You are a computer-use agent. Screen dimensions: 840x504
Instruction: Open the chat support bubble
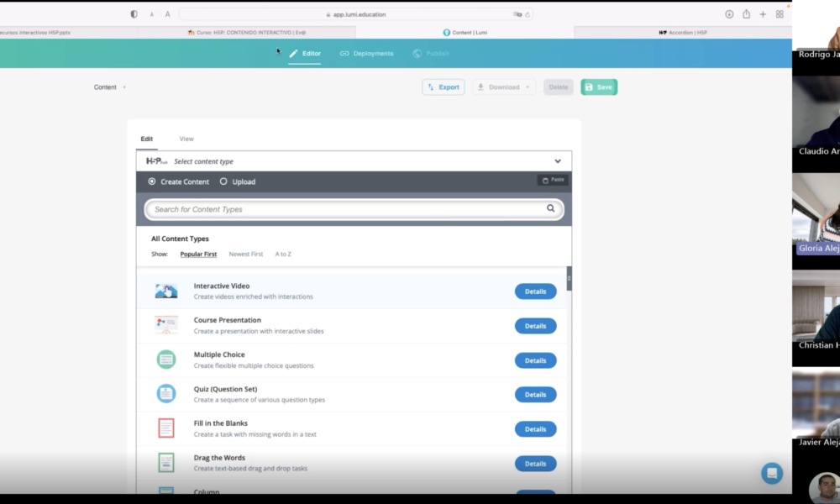pos(772,474)
